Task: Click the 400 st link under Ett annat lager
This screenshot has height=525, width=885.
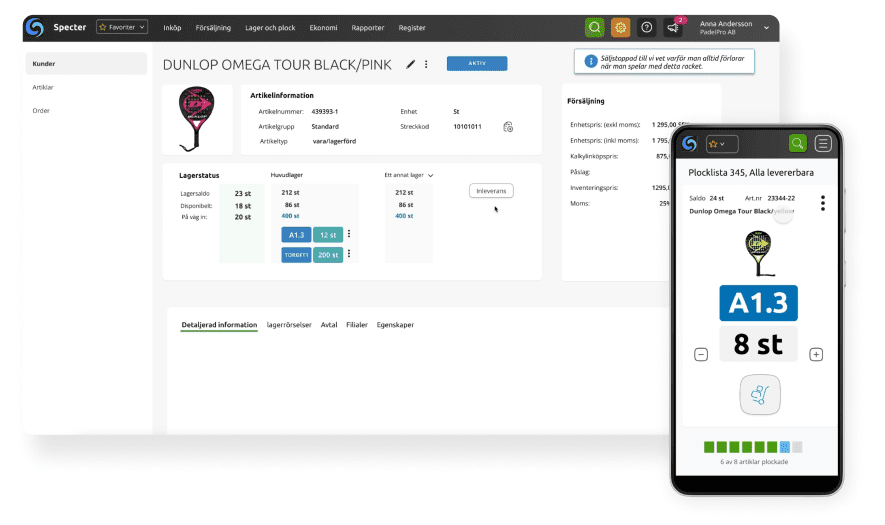Action: pos(404,216)
